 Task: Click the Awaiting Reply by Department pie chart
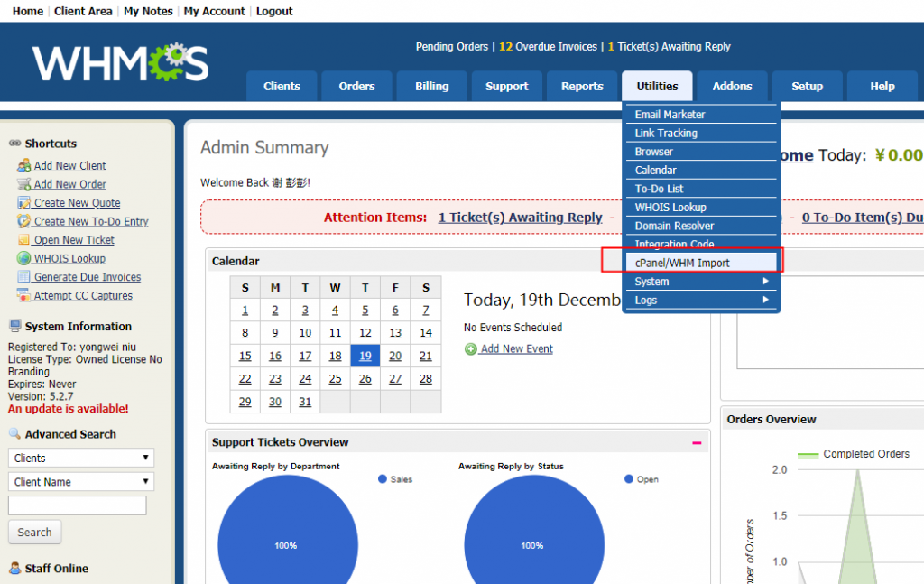click(x=288, y=531)
